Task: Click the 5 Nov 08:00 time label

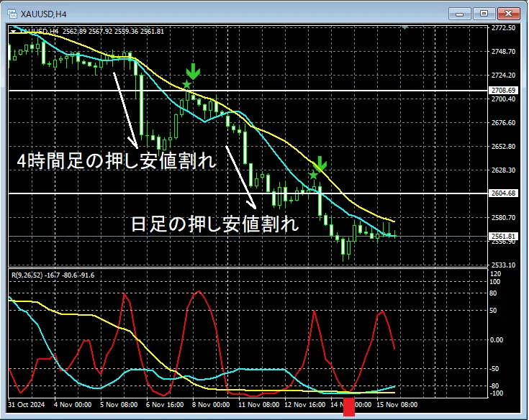Action: click(119, 404)
